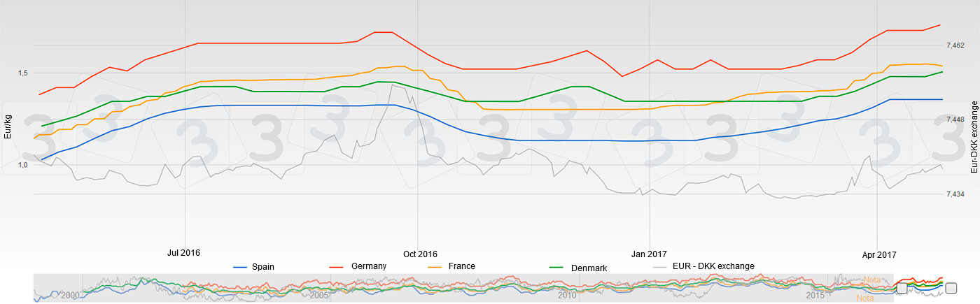Click the EUR - DKK grey legend marker

pyautogui.click(x=660, y=266)
